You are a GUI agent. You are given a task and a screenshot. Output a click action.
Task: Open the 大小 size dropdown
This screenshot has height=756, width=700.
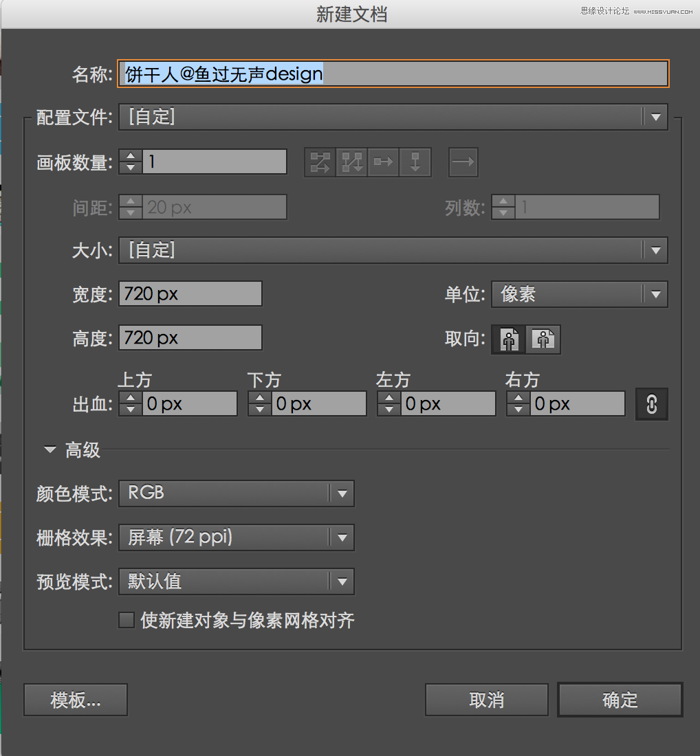[x=655, y=250]
